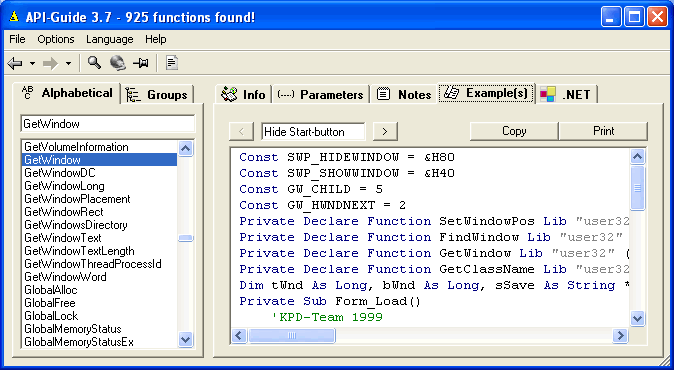Select GetWindowLong in the function list
Image resolution: width=674 pixels, height=370 pixels.
[99, 186]
